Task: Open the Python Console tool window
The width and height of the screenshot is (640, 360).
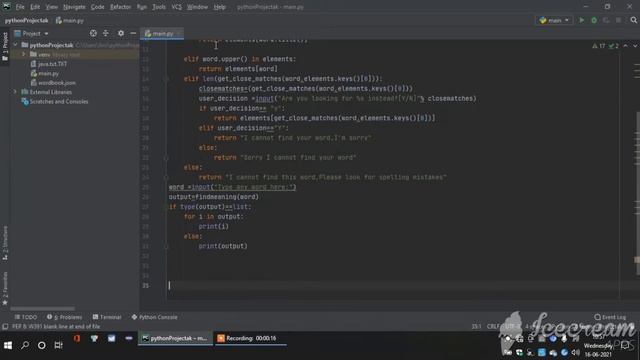Action: pos(154,317)
